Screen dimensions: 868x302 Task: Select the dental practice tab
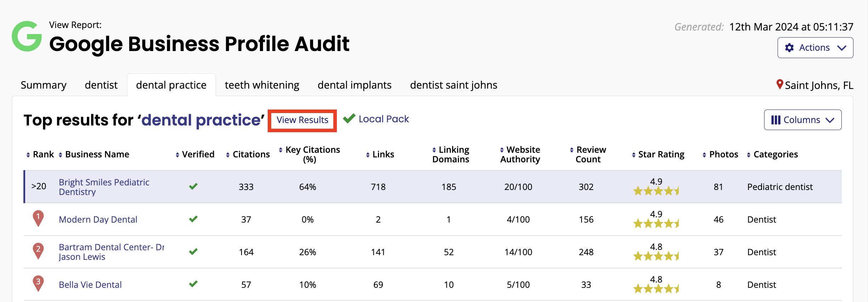pyautogui.click(x=171, y=85)
